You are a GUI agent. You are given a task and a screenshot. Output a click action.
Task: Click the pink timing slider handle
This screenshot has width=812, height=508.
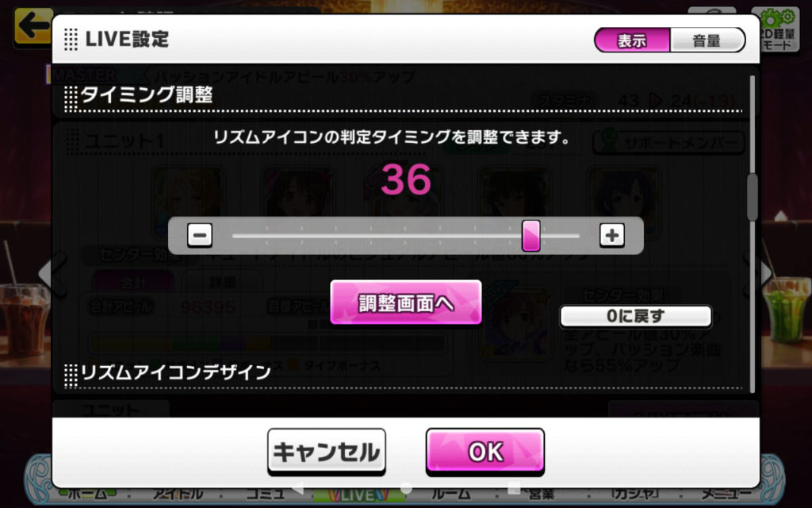click(x=530, y=235)
